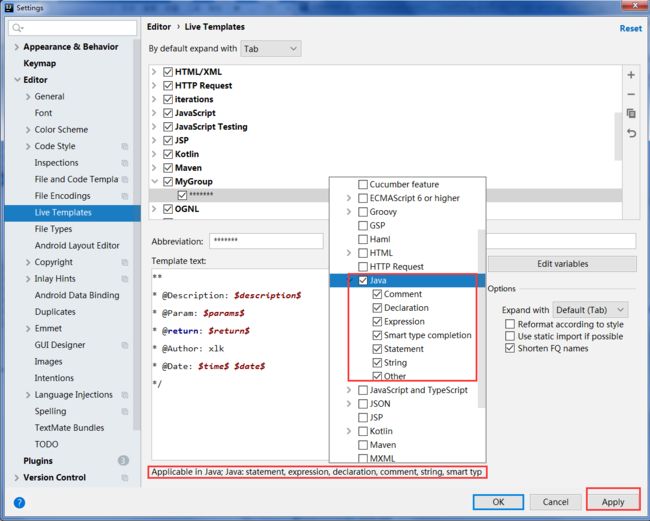
Task: Click the project-level icon beside Copyright
Action: pyautogui.click(x=124, y=262)
